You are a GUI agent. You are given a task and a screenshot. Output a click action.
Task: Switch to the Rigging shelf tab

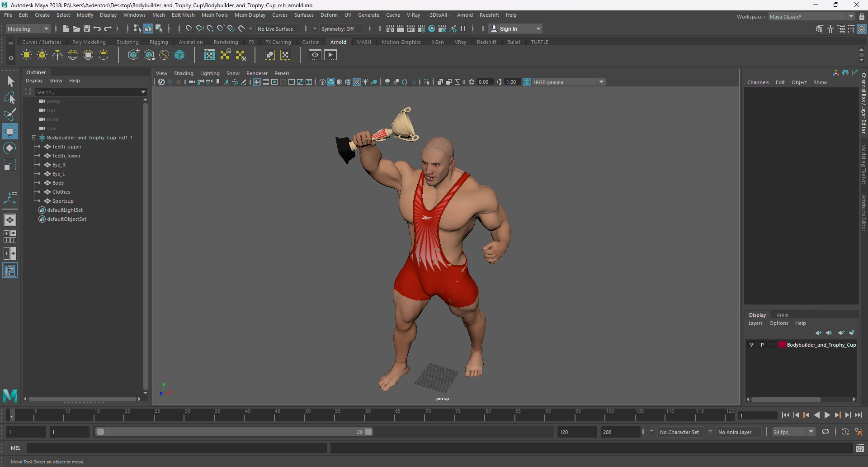pyautogui.click(x=159, y=42)
